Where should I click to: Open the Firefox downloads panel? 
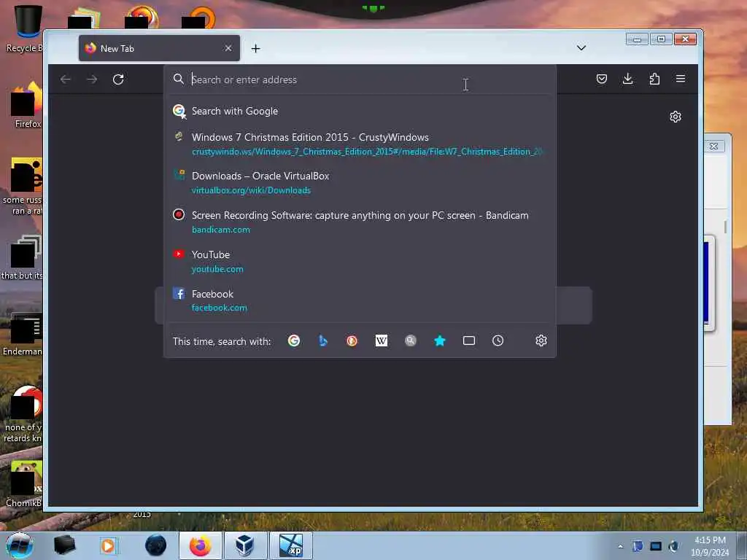pos(628,79)
